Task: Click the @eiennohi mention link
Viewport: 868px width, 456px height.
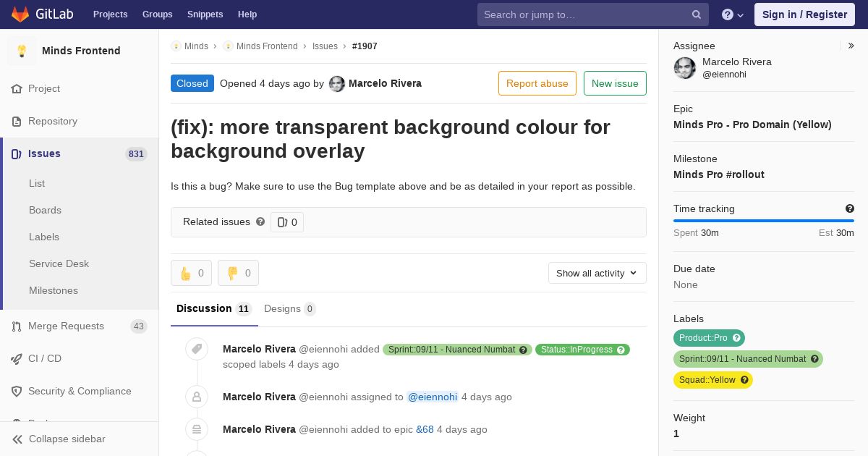Action: 433,397
